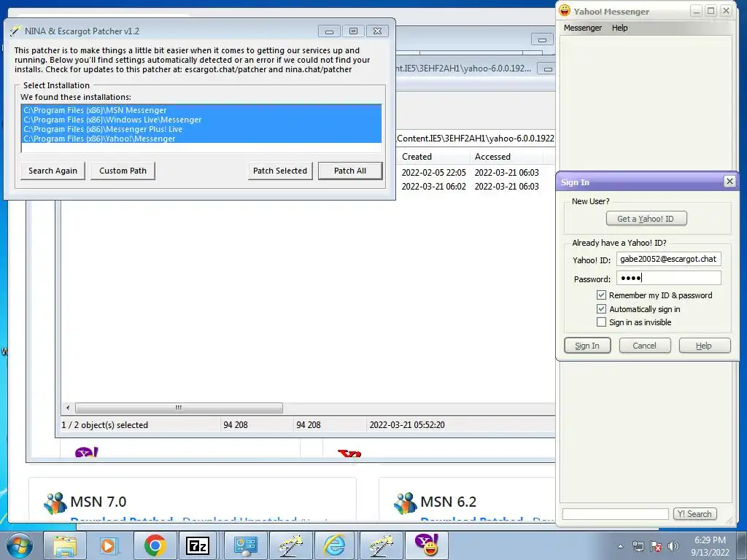The image size is (747, 560).
Task: Maximize the NINA patcher window
Action: [353, 31]
